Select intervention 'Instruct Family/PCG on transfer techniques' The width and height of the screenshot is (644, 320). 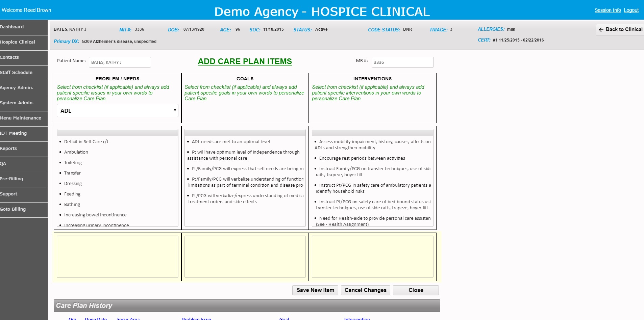click(x=373, y=171)
